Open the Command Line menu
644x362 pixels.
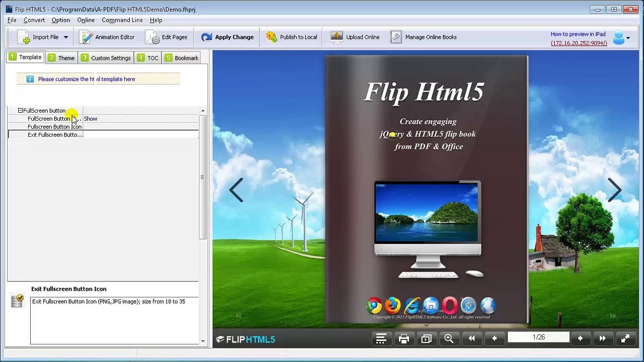(x=122, y=20)
